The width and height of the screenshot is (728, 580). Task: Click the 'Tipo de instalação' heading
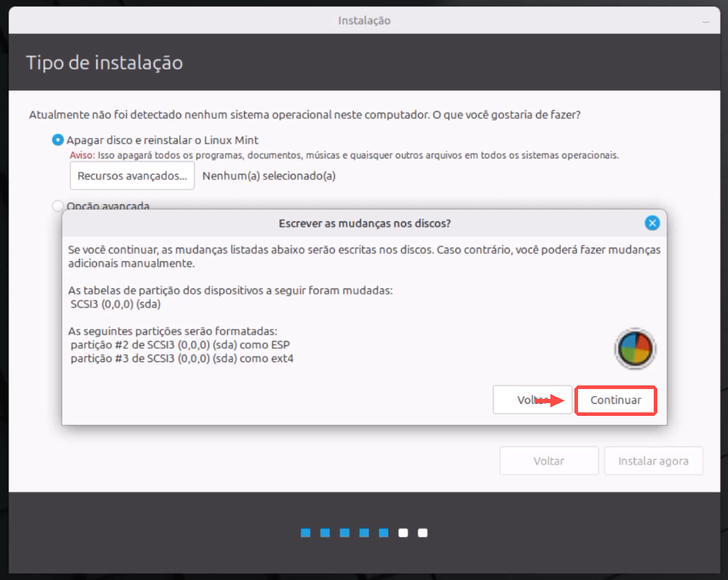[105, 63]
